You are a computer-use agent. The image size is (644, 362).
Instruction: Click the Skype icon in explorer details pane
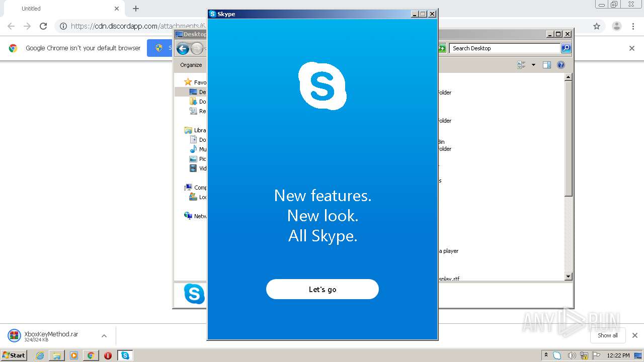[x=194, y=294]
